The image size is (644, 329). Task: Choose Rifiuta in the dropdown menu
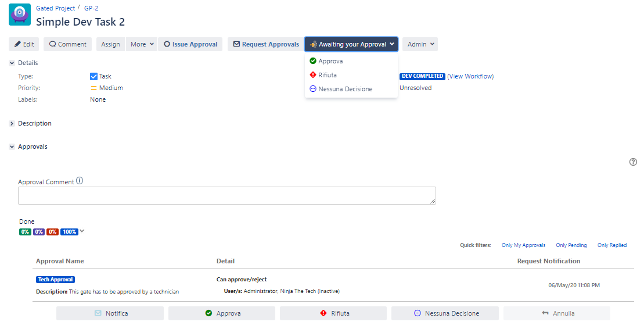click(327, 75)
